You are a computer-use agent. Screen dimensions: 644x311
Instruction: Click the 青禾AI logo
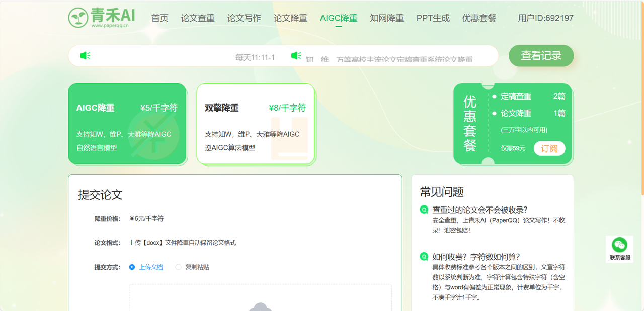[102, 18]
